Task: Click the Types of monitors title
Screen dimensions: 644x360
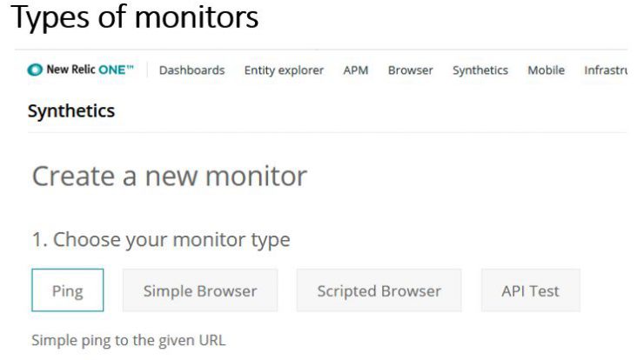Action: coord(135,17)
